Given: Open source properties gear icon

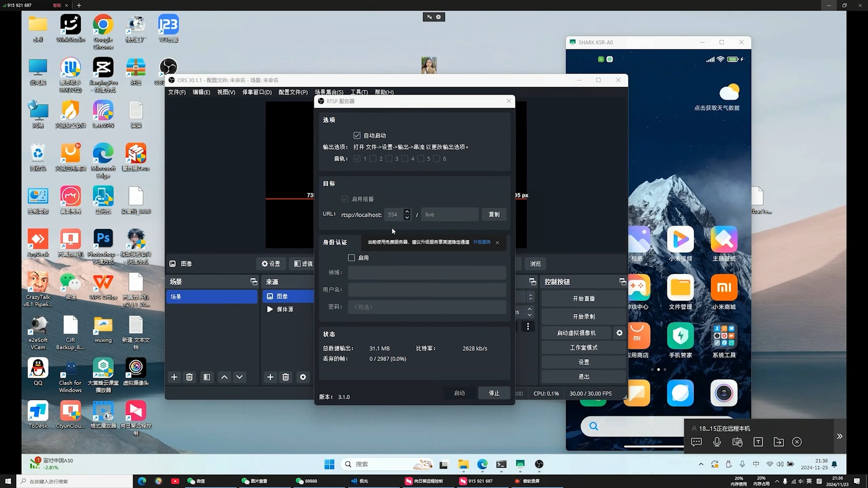Looking at the screenshot, I should click(x=303, y=377).
